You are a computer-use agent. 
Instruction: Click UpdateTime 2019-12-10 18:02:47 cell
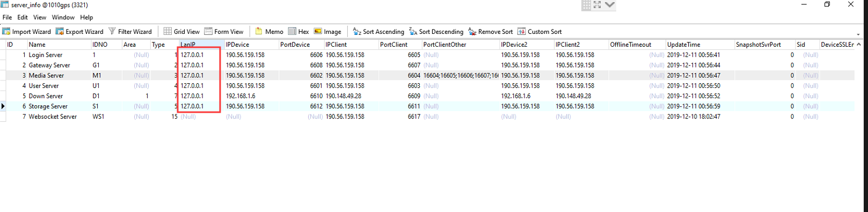(700, 116)
